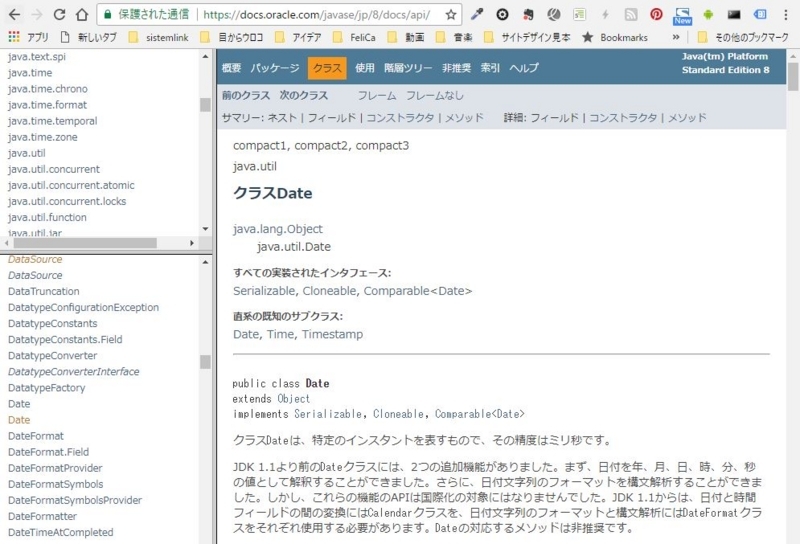
Task: Click the gray globe extension icon
Action: pyautogui.click(x=554, y=14)
